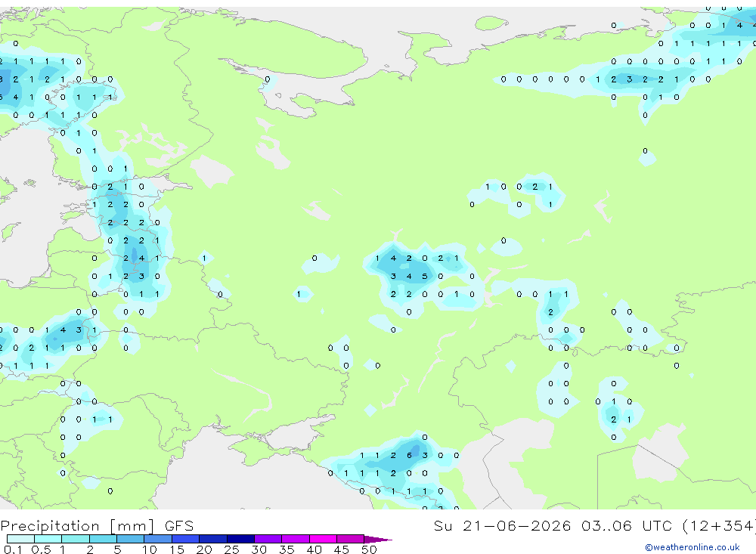The height and width of the screenshot is (554, 756).
Task: Click the 30–35 mm purple legend box
Action: click(x=268, y=539)
